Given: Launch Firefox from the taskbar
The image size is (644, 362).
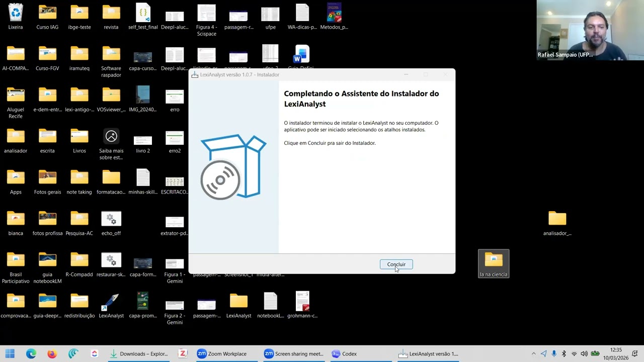Looking at the screenshot, I should 52,354.
